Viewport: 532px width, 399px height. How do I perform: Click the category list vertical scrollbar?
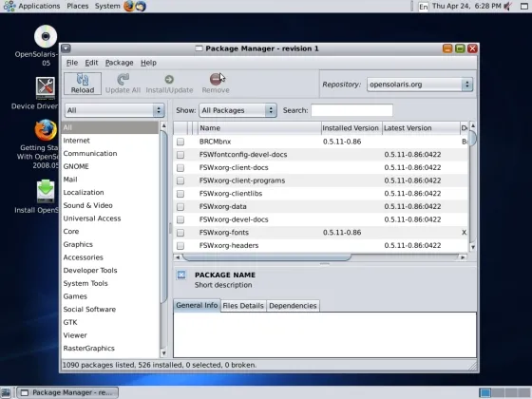click(x=163, y=218)
